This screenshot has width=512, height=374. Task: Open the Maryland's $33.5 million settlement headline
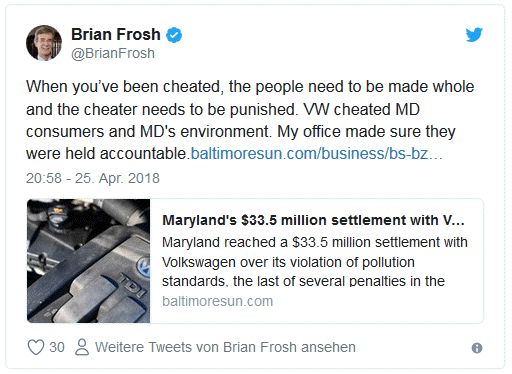coord(313,220)
